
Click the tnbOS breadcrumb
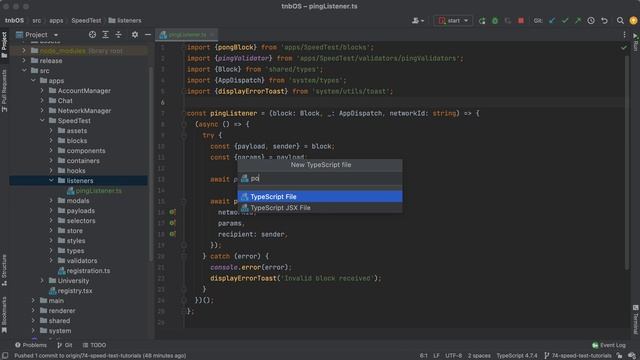click(14, 20)
